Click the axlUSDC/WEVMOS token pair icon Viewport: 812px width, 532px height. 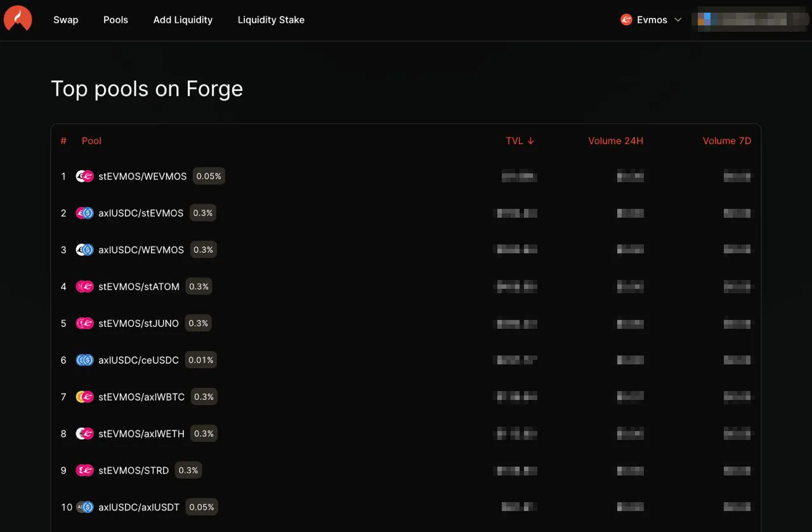[84, 250]
